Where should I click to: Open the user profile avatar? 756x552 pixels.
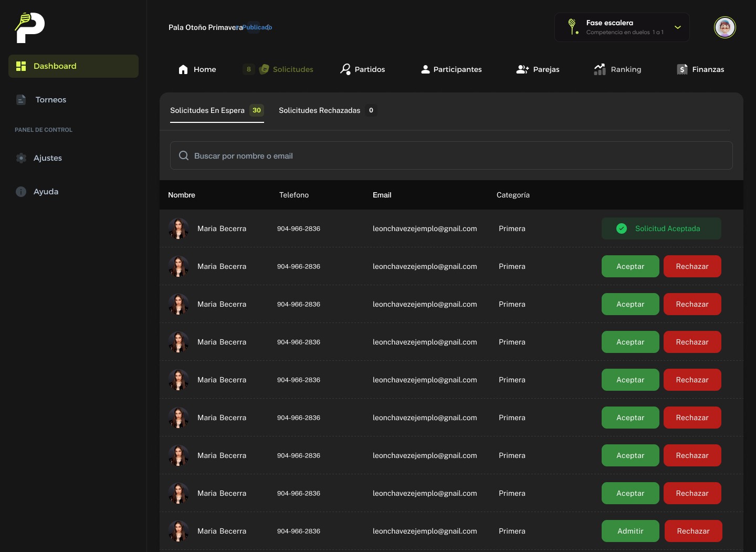click(724, 27)
